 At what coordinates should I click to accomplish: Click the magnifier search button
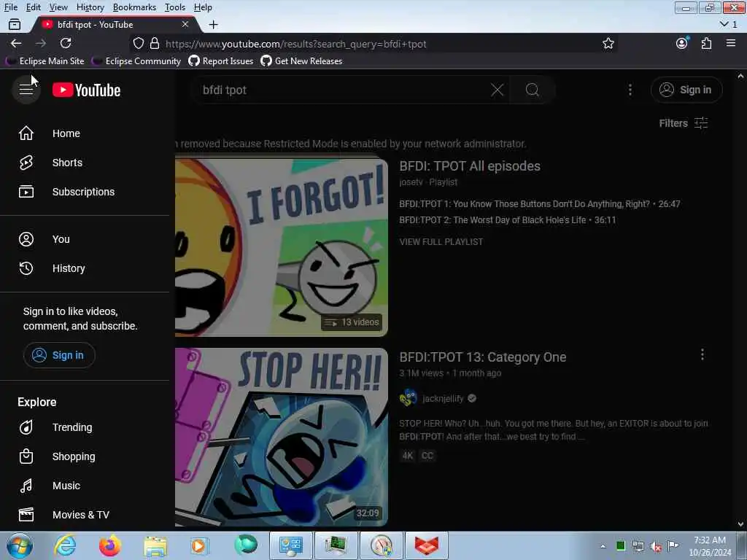[x=532, y=90]
